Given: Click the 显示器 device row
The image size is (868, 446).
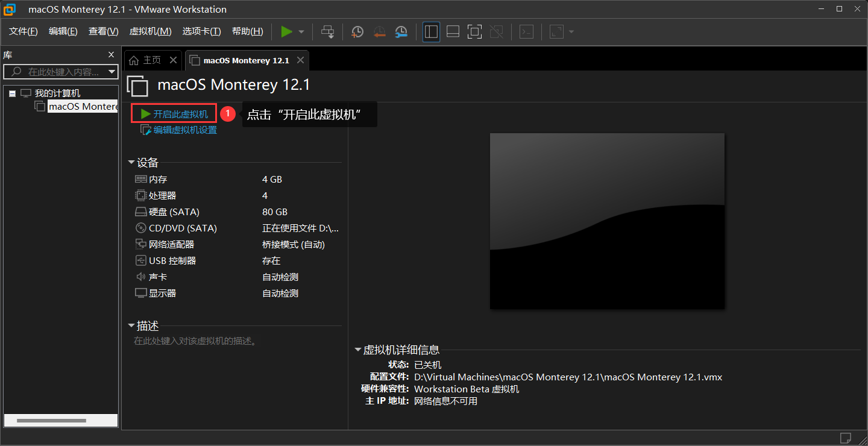Looking at the screenshot, I should click(x=237, y=294).
